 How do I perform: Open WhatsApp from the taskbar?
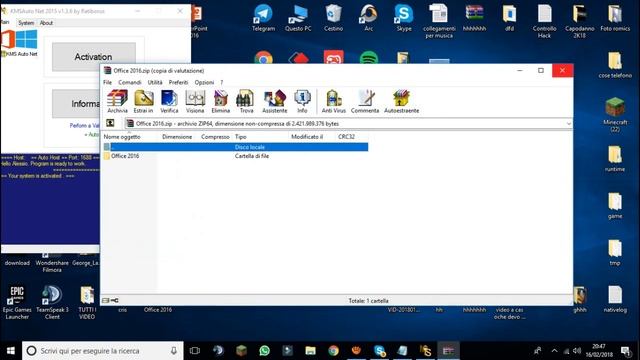pyautogui.click(x=264, y=351)
